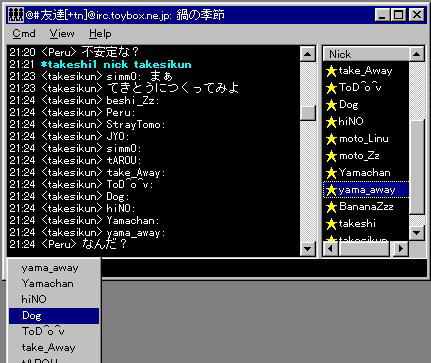Viewport: 431px width, 363px height.
Task: Open the Cmd menu
Action: (24, 34)
